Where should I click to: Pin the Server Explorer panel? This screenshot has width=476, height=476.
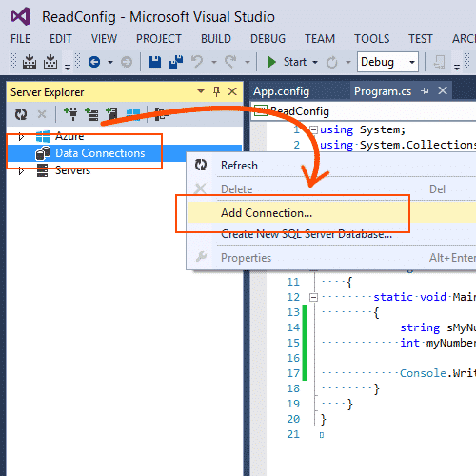point(216,91)
